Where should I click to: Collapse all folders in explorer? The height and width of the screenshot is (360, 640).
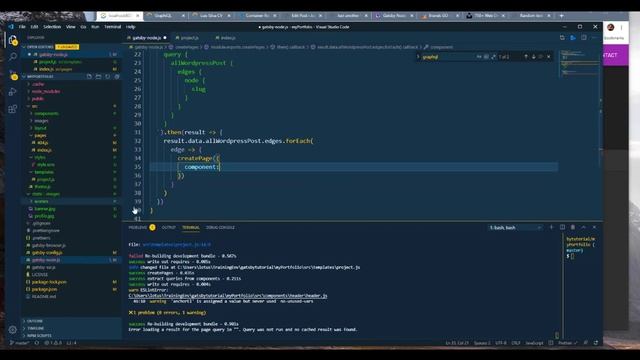[117, 76]
